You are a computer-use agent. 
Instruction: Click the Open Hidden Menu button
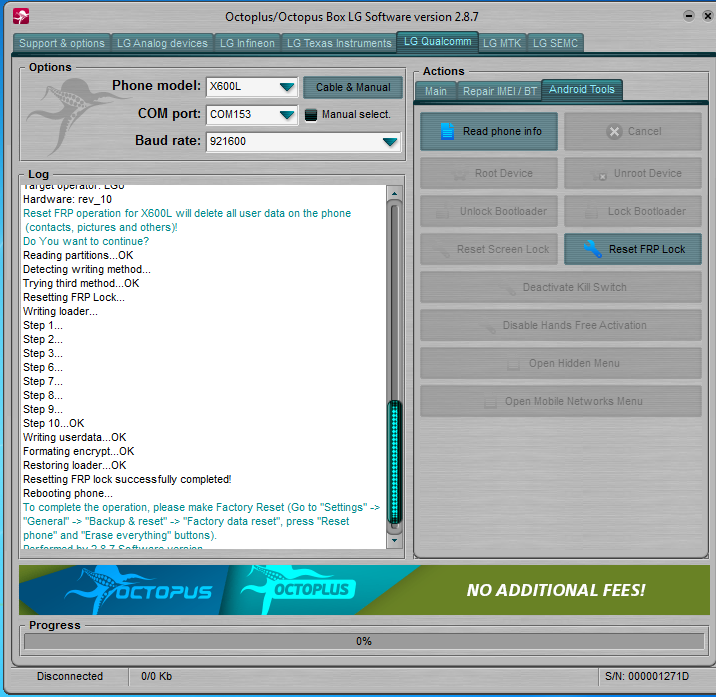pos(561,364)
